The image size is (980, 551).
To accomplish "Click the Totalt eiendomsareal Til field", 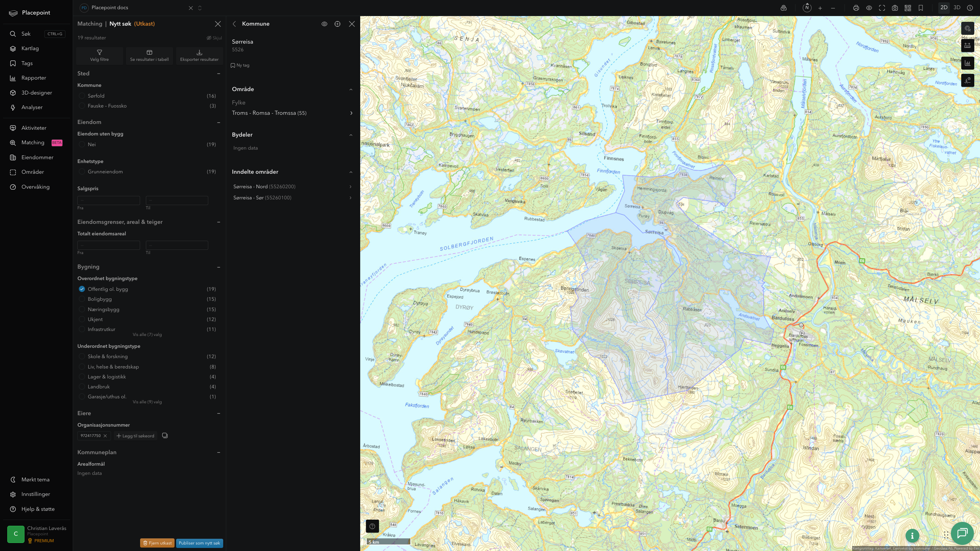I will 177,245.
